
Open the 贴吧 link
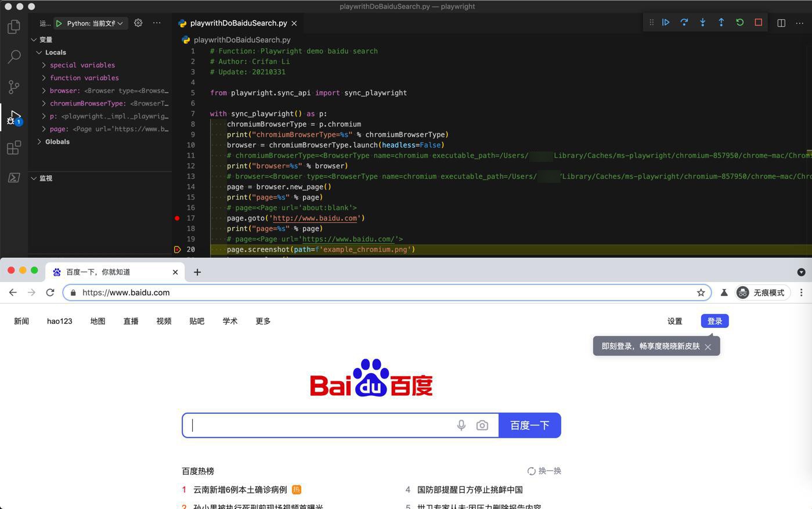click(197, 321)
